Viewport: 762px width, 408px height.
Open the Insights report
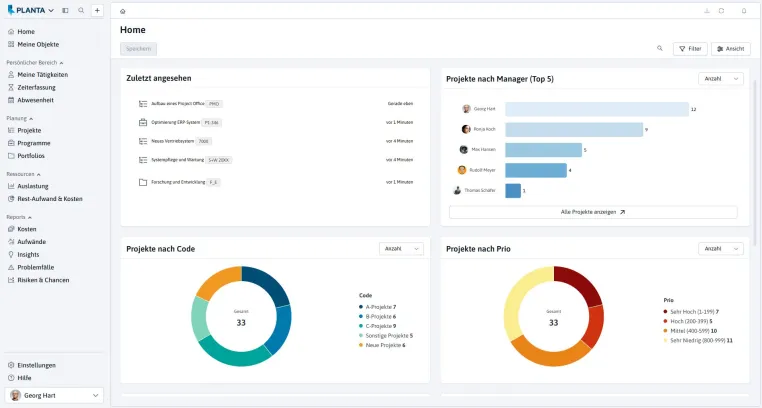pyautogui.click(x=28, y=255)
